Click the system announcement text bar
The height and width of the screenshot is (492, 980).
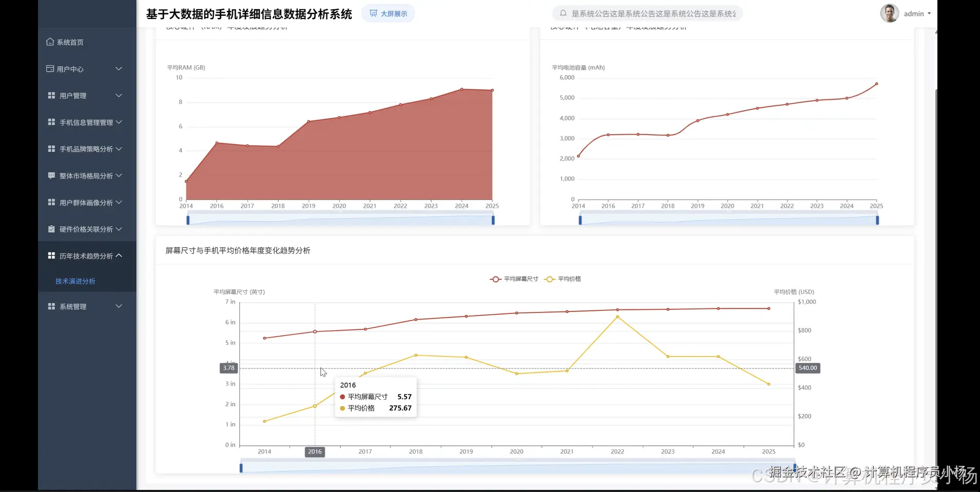point(648,13)
